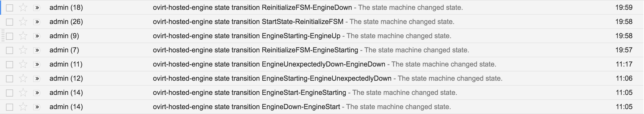Star the EngineDown-EngineStart email
The height and width of the screenshot is (114, 644).
click(x=23, y=107)
